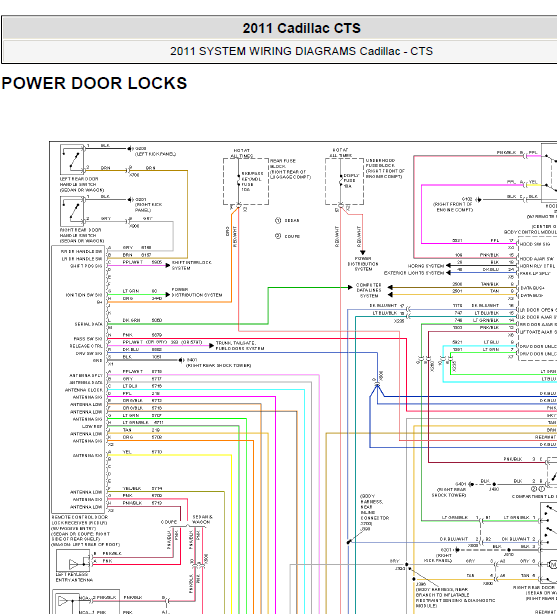557x614 pixels.
Task: Select the 'IGNITION SW SIG' pin label
Action: pyautogui.click(x=84, y=295)
